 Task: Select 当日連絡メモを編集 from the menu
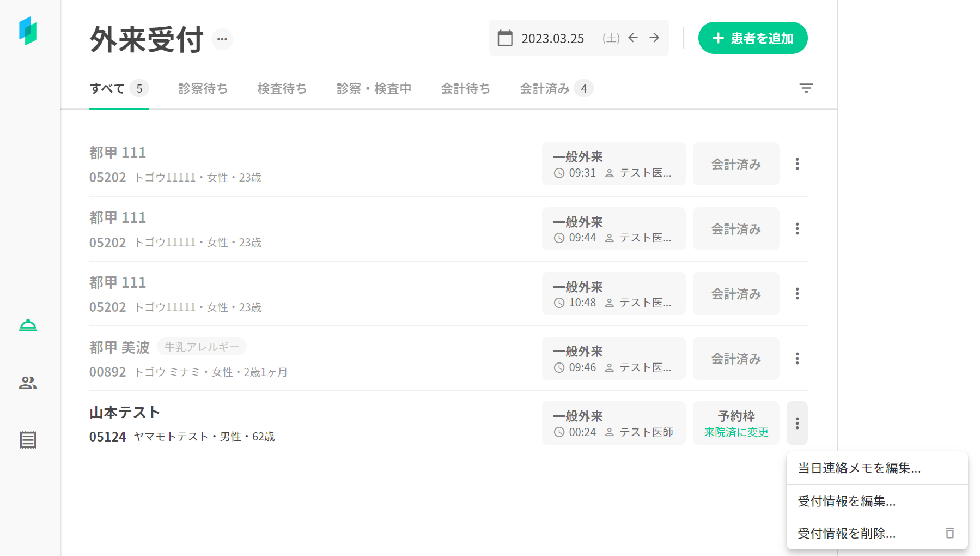pos(859,468)
